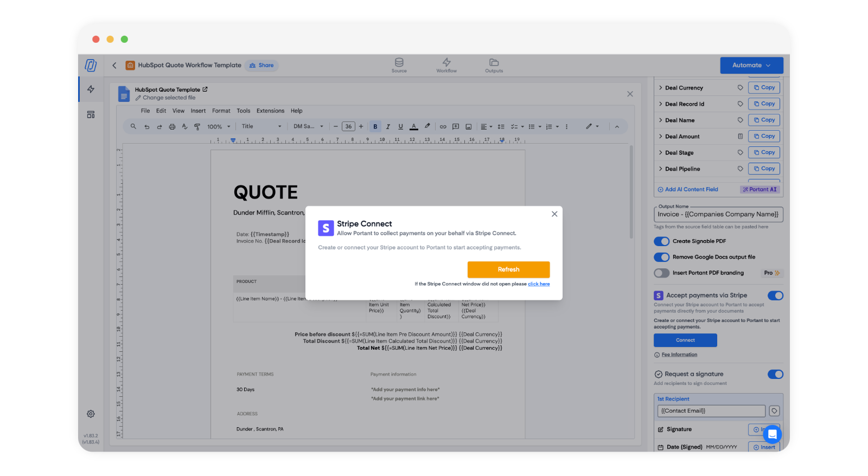This screenshot has height=476, width=868.
Task: Open the Extensions menu
Action: click(270, 111)
